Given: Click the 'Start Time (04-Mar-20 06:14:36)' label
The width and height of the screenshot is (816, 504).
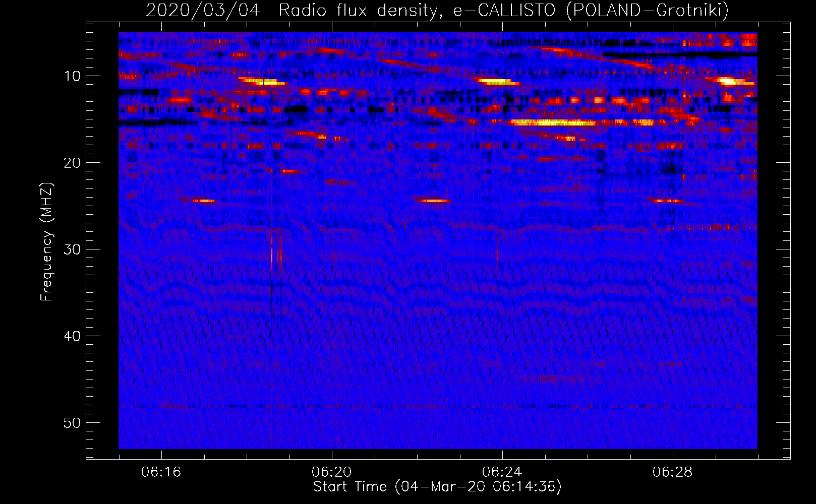Looking at the screenshot, I should point(437,487).
